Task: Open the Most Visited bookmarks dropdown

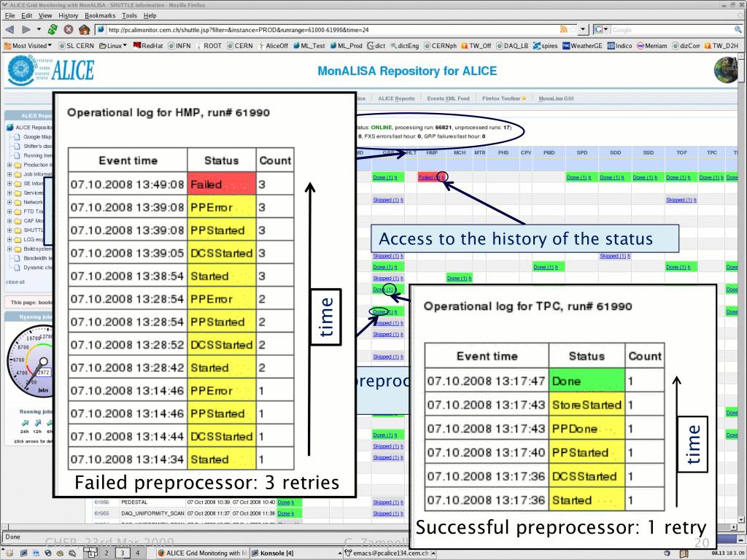Action: coord(25,45)
